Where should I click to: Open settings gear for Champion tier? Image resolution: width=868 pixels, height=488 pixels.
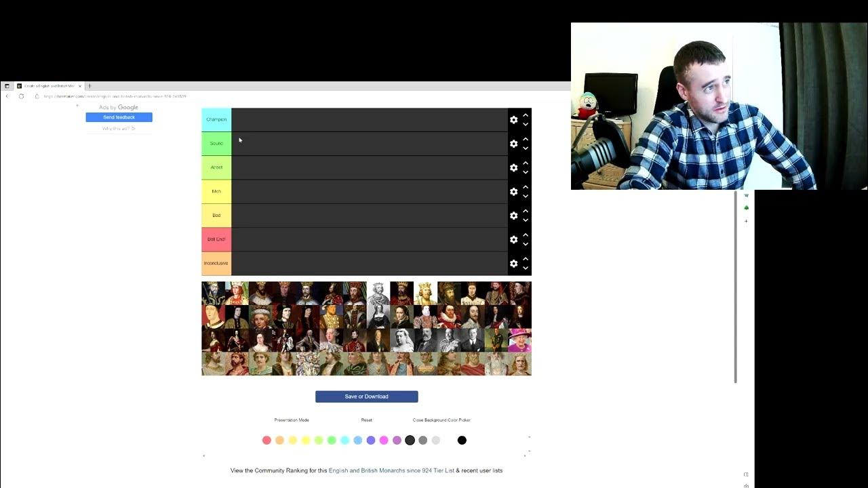(x=513, y=120)
